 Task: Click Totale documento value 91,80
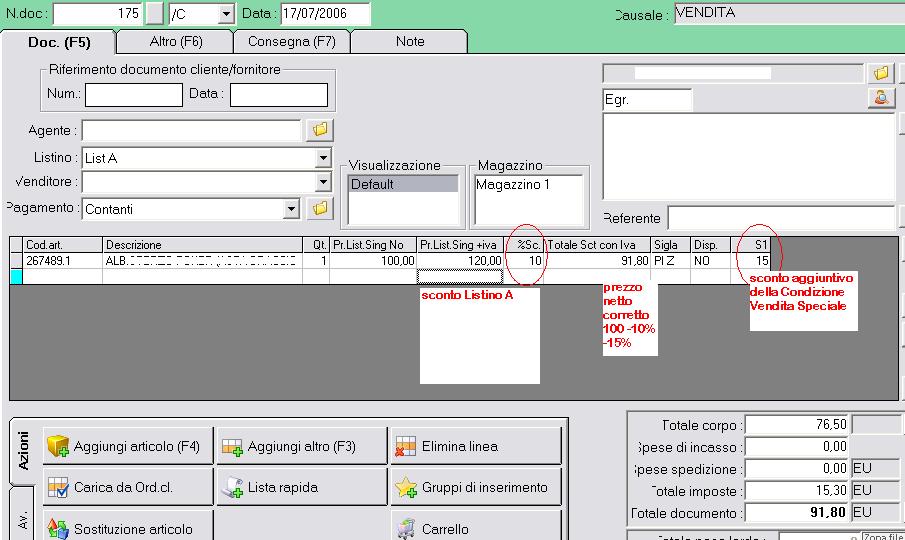click(797, 512)
